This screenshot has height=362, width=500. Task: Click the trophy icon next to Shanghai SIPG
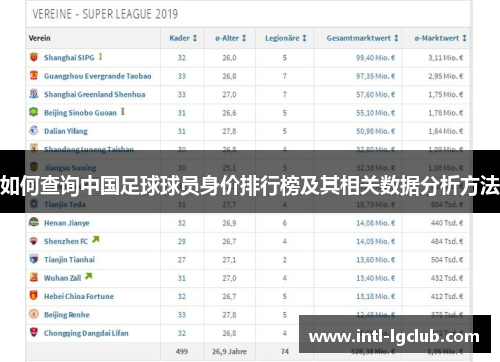pos(100,57)
